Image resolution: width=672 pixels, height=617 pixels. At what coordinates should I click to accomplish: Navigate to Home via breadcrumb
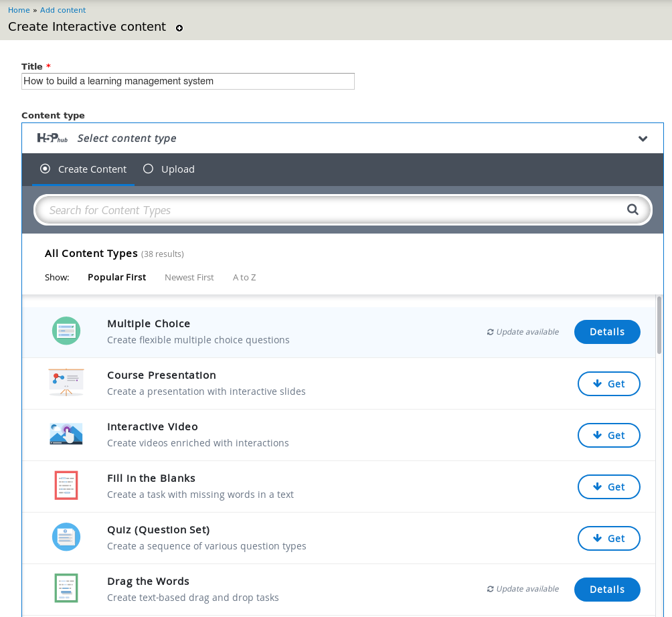[x=18, y=9]
